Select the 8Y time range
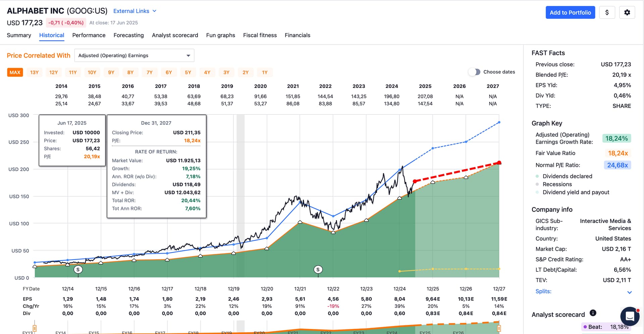 click(130, 72)
